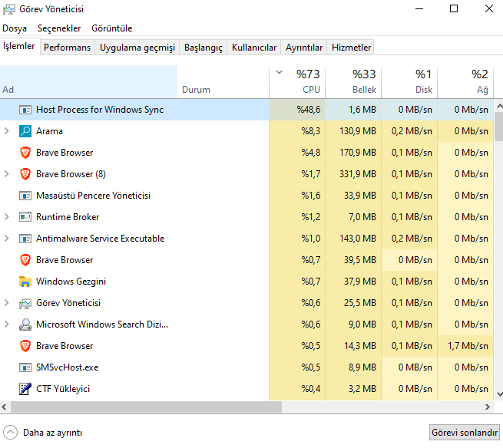Sort by the Bellek column header
Viewport: 503px width, 448px height.
(x=353, y=82)
